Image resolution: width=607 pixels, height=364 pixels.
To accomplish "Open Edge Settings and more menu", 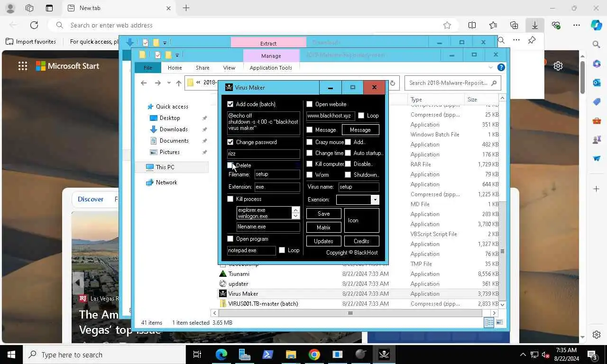I will tap(576, 25).
